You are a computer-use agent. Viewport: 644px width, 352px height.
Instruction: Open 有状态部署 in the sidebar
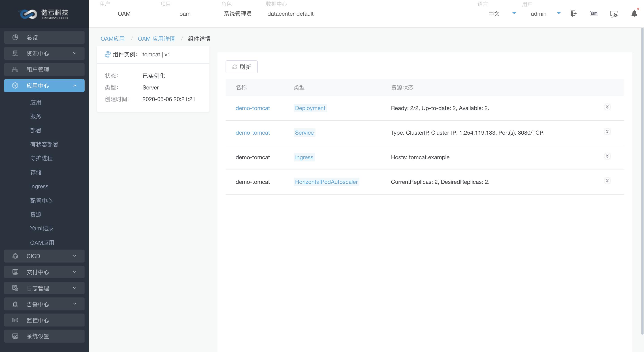tap(44, 144)
